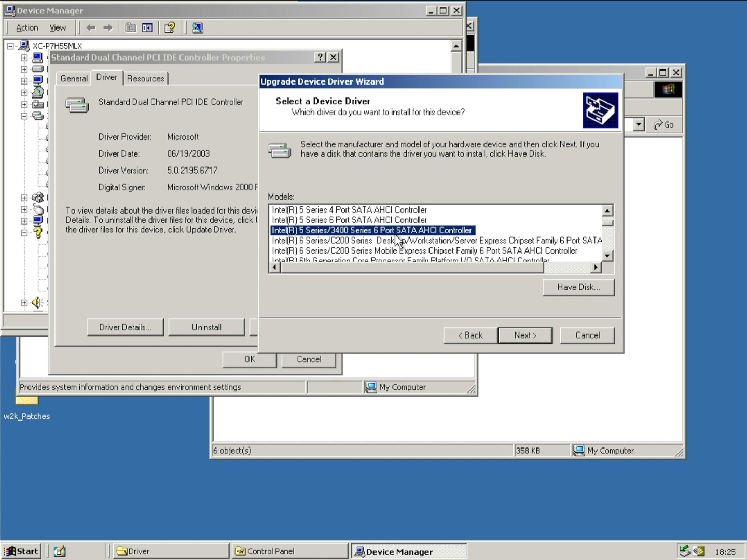Toggle the console tree show/hide toolbar icon
This screenshot has height=560, width=747.
click(x=147, y=28)
